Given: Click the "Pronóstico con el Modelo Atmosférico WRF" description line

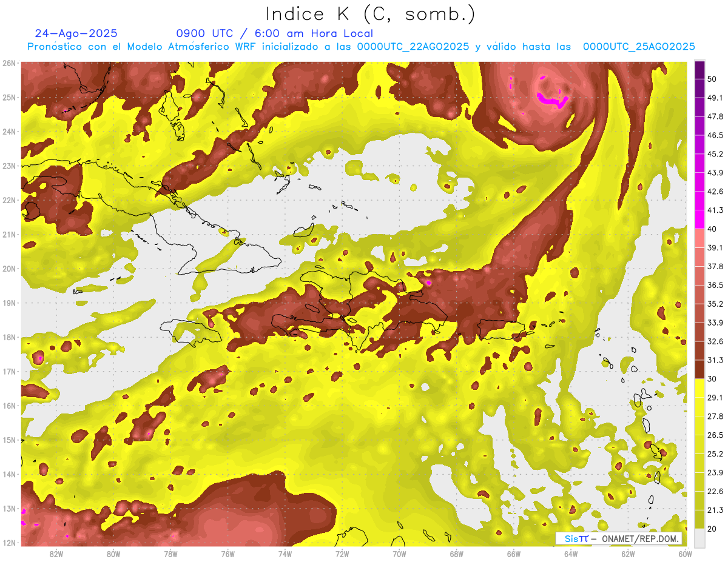Looking at the screenshot, I should coord(362,47).
